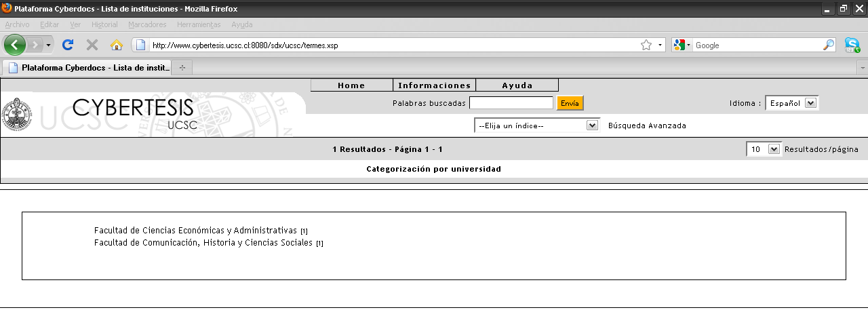This screenshot has height=310, width=868.
Task: Select the Informaciones navigation tab
Action: click(435, 85)
